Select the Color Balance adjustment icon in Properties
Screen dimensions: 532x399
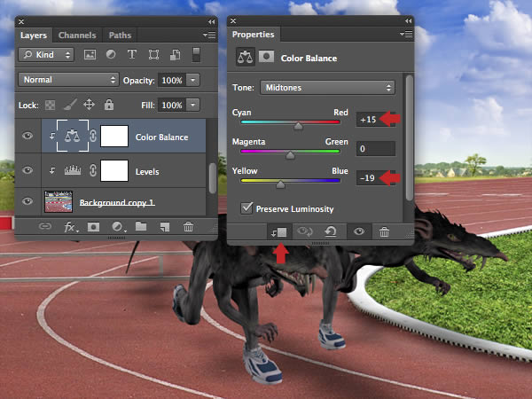245,57
